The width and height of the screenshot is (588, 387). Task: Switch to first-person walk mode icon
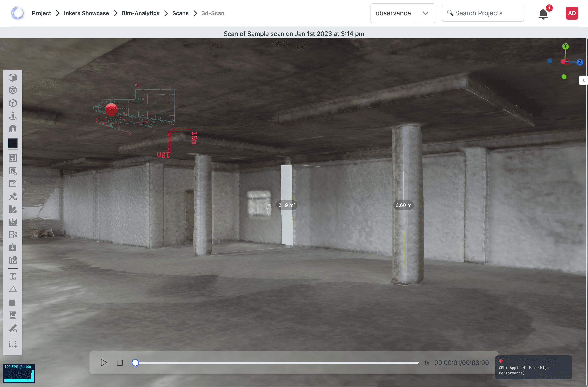[x=13, y=116]
